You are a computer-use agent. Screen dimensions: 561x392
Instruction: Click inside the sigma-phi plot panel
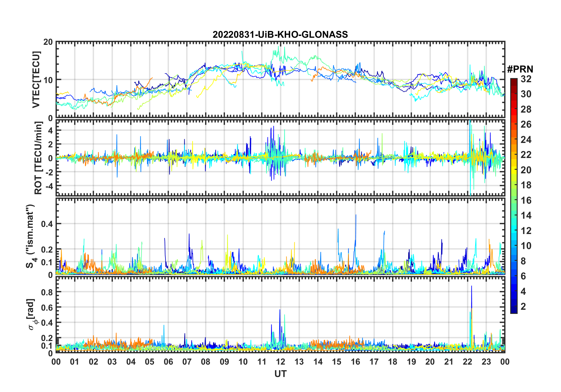tap(280, 314)
